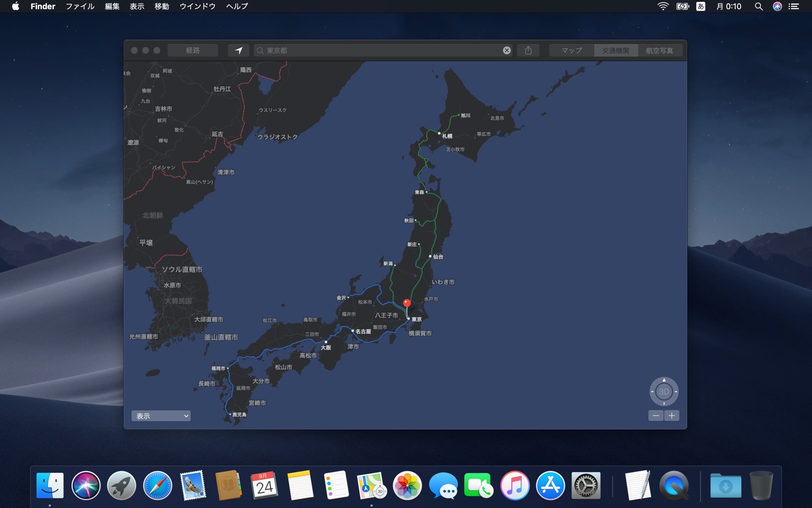The image size is (812, 508).
Task: Open Finder from the Dock
Action: (50, 485)
